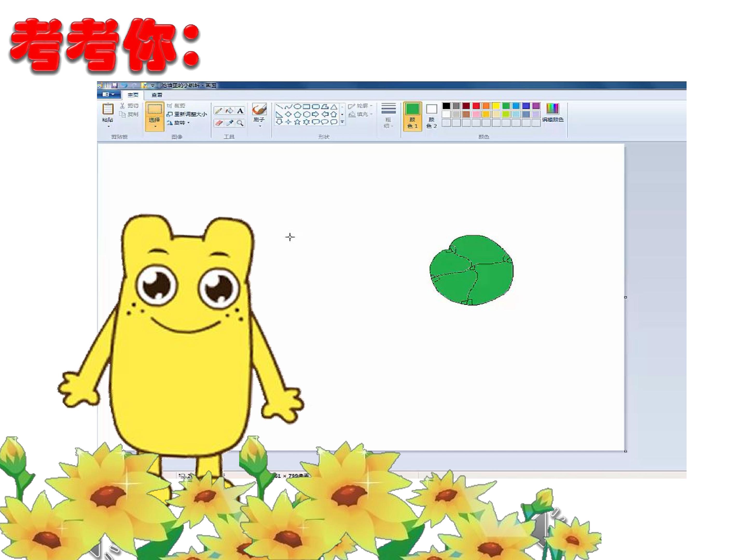Open the Brushes dropdown arrow
Image resolution: width=747 pixels, height=560 pixels.
(260, 126)
